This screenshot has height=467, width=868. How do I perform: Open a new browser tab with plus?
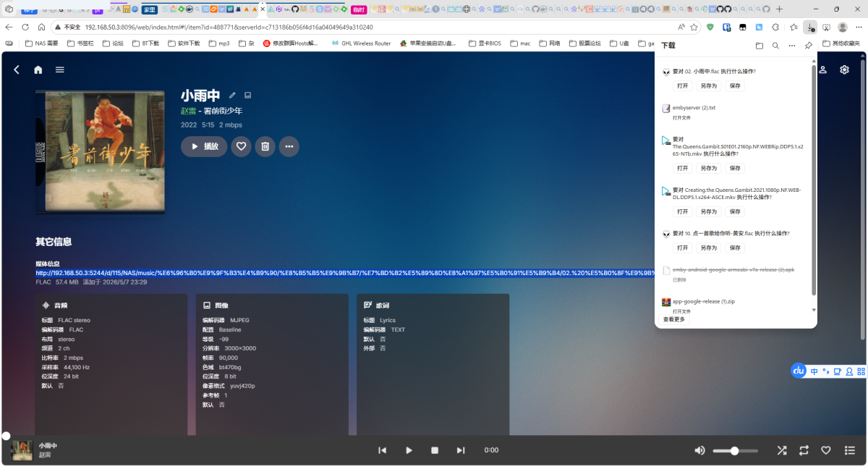pos(779,9)
